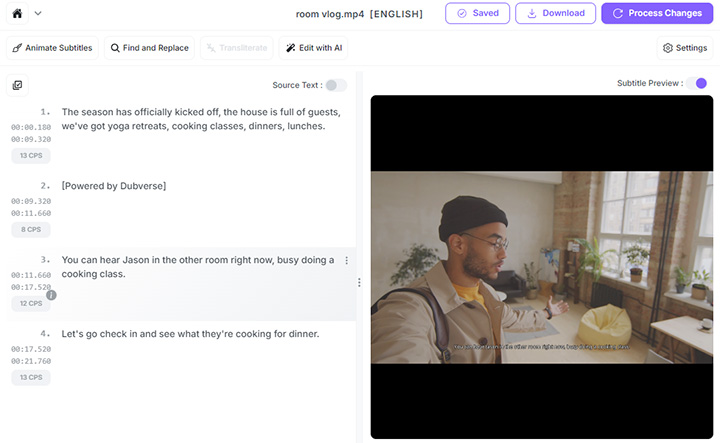Open the three-dot menu on subtitle 3

pos(347,260)
